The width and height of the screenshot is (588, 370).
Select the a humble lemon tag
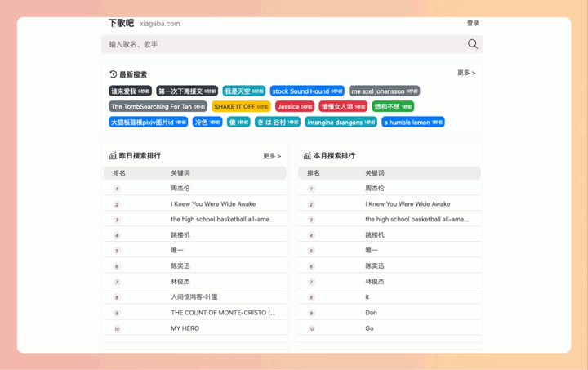click(x=413, y=123)
